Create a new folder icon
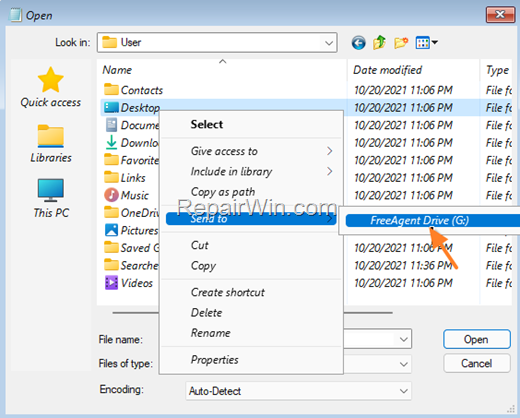This screenshot has width=520, height=418. [401, 43]
